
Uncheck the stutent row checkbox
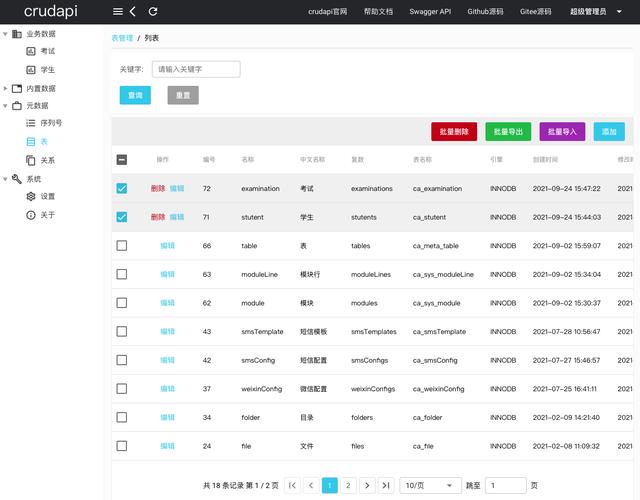122,217
